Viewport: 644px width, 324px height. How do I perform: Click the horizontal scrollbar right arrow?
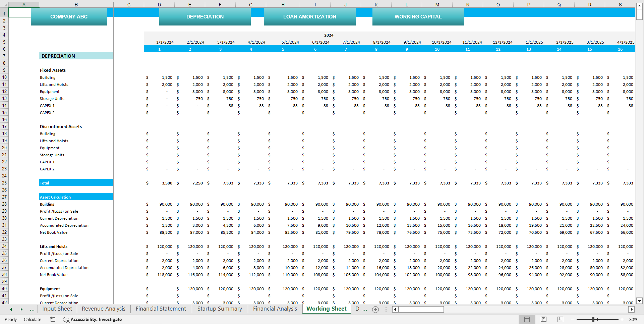click(x=632, y=309)
